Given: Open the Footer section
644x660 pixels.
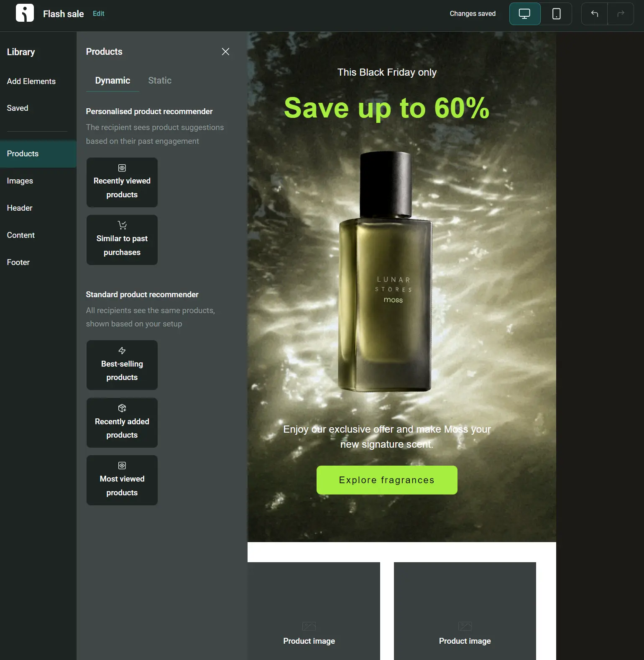Looking at the screenshot, I should pyautogui.click(x=18, y=262).
